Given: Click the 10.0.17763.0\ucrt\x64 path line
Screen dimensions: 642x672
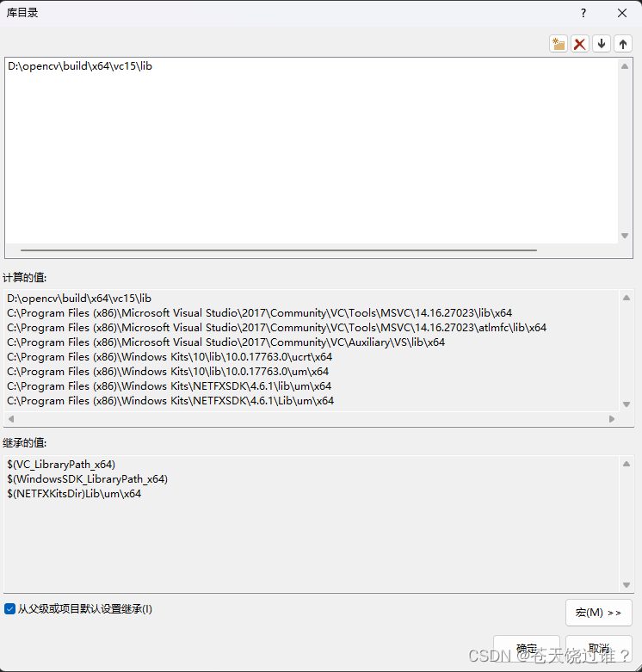Looking at the screenshot, I should pos(170,357).
